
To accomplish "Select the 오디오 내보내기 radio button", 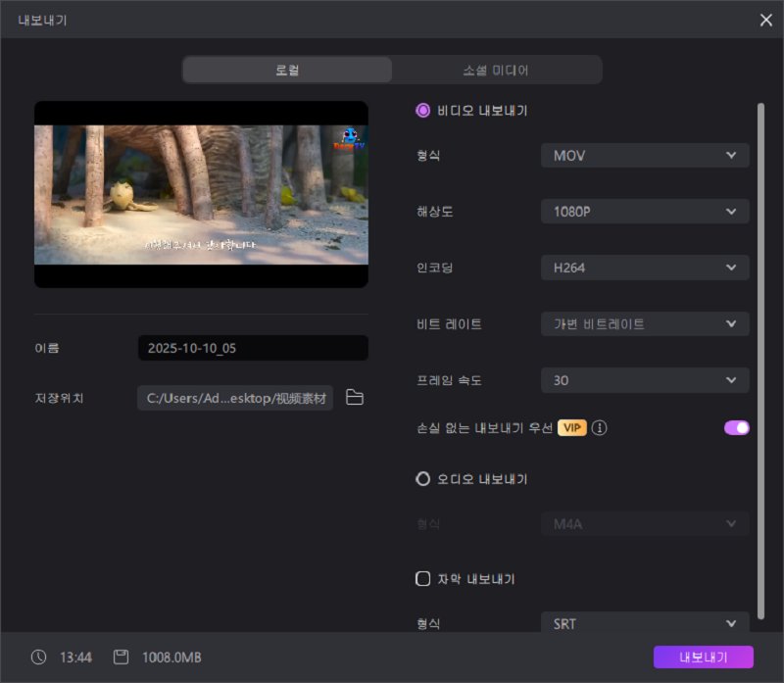I will coord(423,479).
